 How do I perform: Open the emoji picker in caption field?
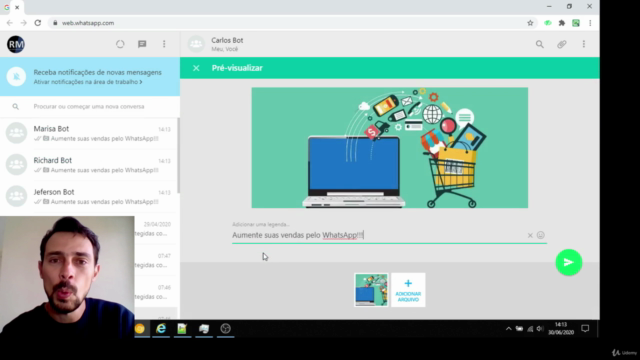pos(541,235)
